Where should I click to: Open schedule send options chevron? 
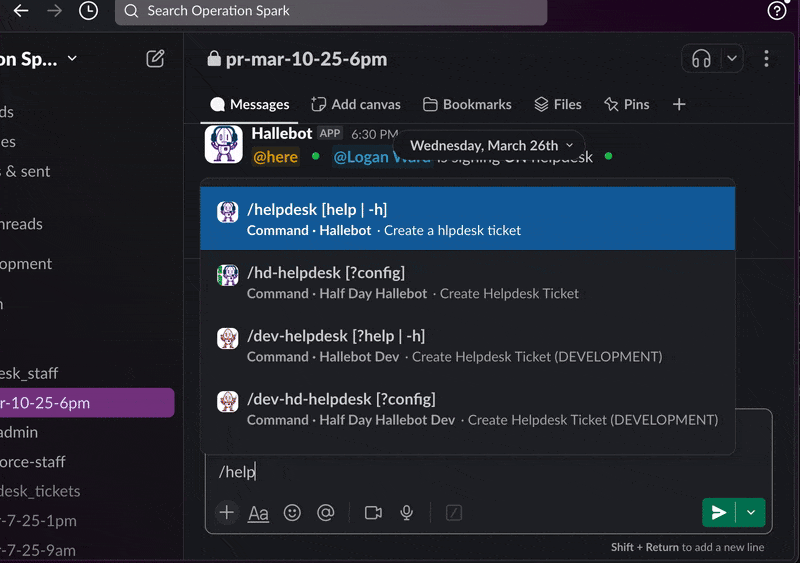pyautogui.click(x=751, y=512)
